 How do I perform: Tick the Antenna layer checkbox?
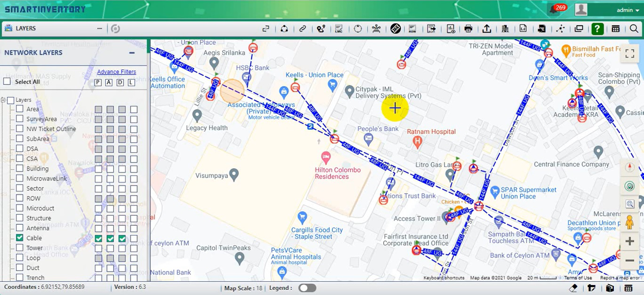[x=20, y=228]
